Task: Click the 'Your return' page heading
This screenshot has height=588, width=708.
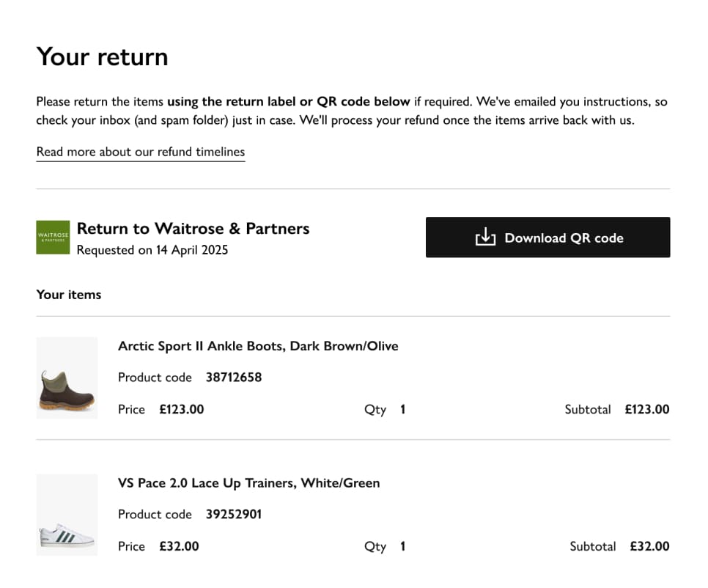Action: tap(102, 56)
